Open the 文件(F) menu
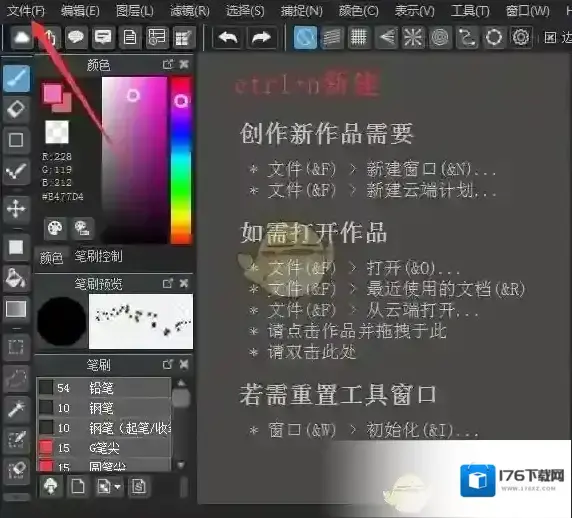The width and height of the screenshot is (572, 518). point(26,11)
